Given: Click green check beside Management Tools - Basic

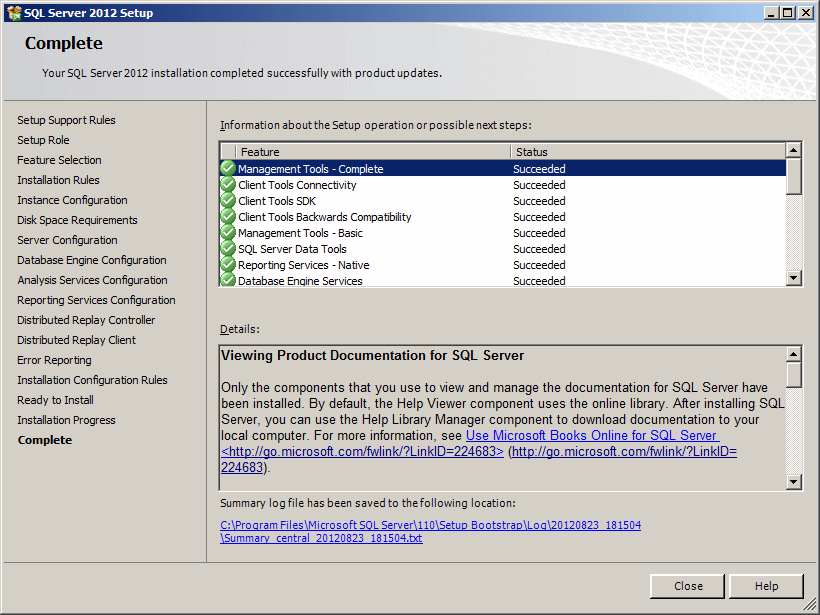Looking at the screenshot, I should click(x=228, y=233).
